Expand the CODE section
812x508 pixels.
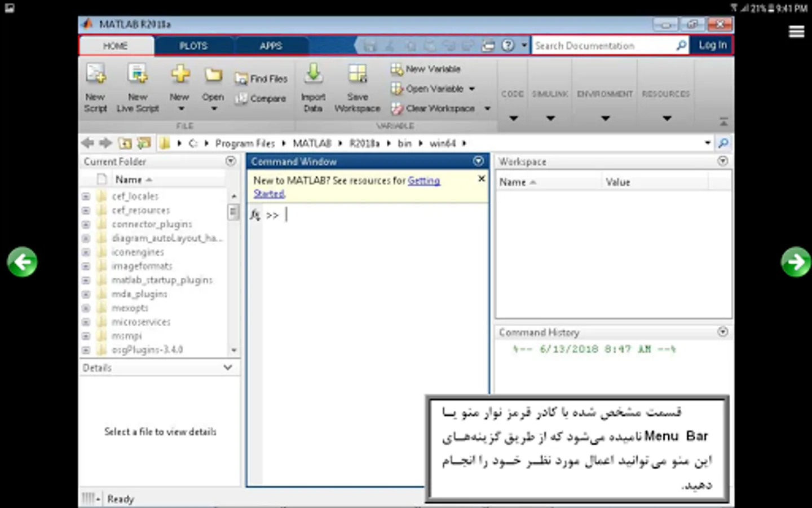click(513, 118)
